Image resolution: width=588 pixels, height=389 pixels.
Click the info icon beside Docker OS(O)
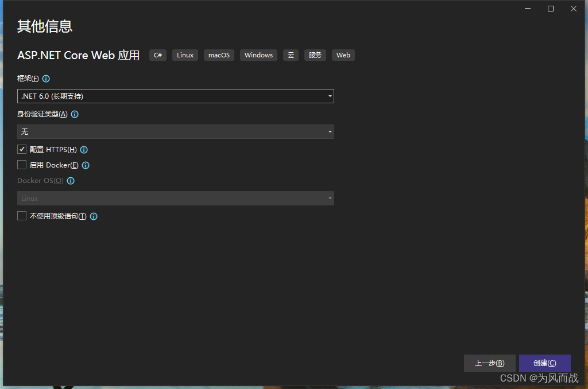click(70, 181)
